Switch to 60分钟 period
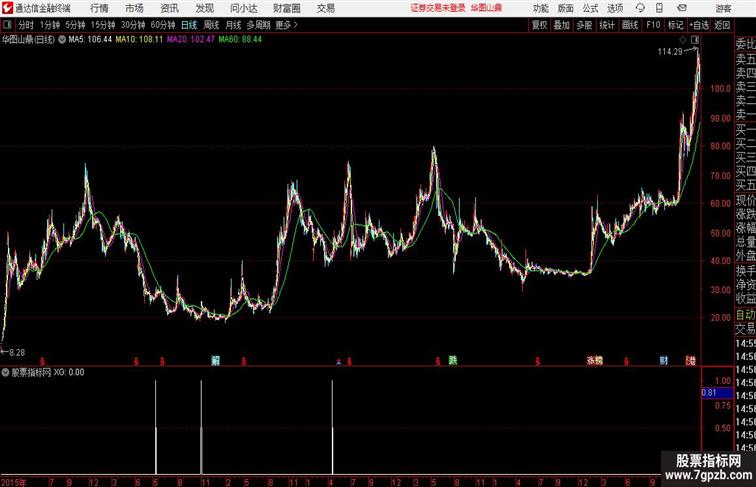The image size is (756, 487). tap(163, 25)
